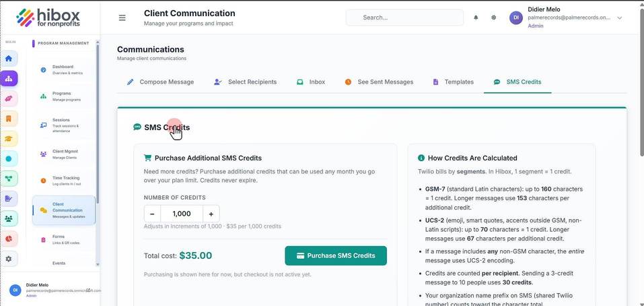Open the Templates tab
The height and width of the screenshot is (306, 644).
[454, 82]
